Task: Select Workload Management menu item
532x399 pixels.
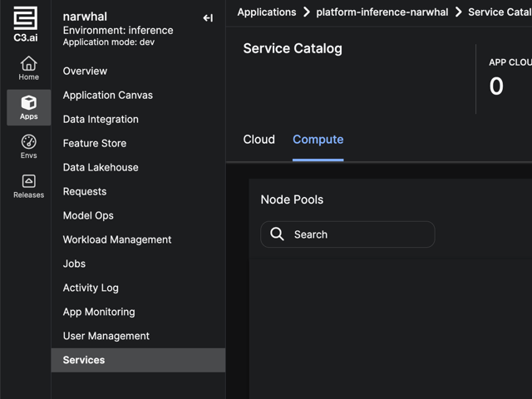Action: [x=117, y=239]
